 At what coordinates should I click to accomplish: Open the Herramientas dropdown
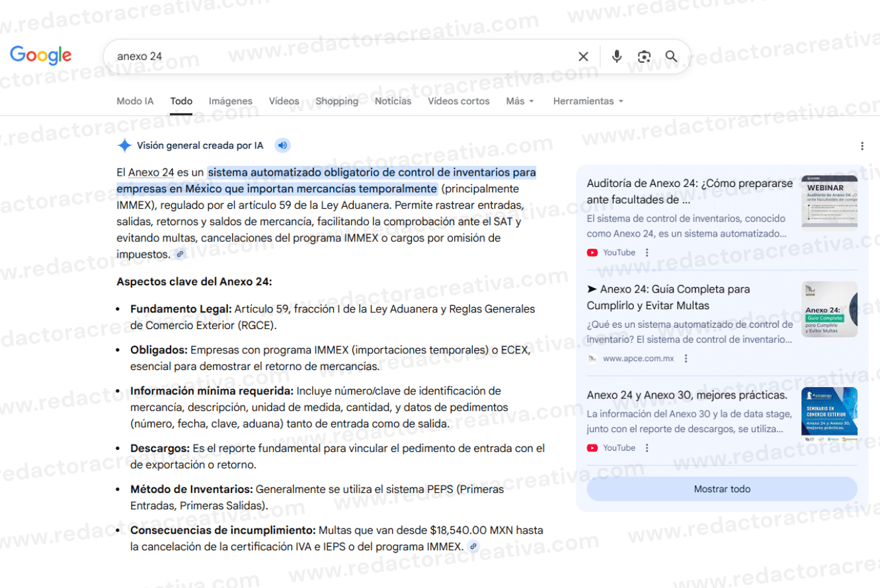(x=588, y=101)
